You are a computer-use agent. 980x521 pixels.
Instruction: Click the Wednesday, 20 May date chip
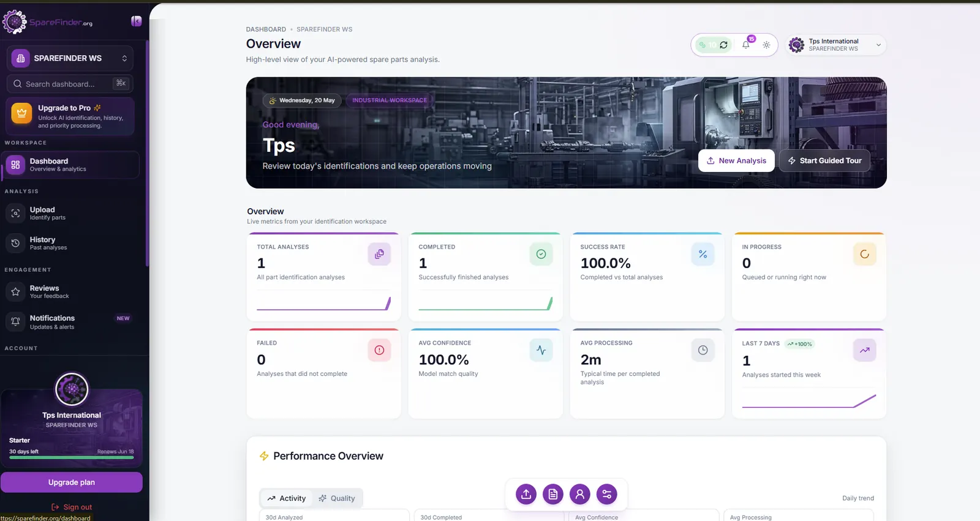coord(302,100)
